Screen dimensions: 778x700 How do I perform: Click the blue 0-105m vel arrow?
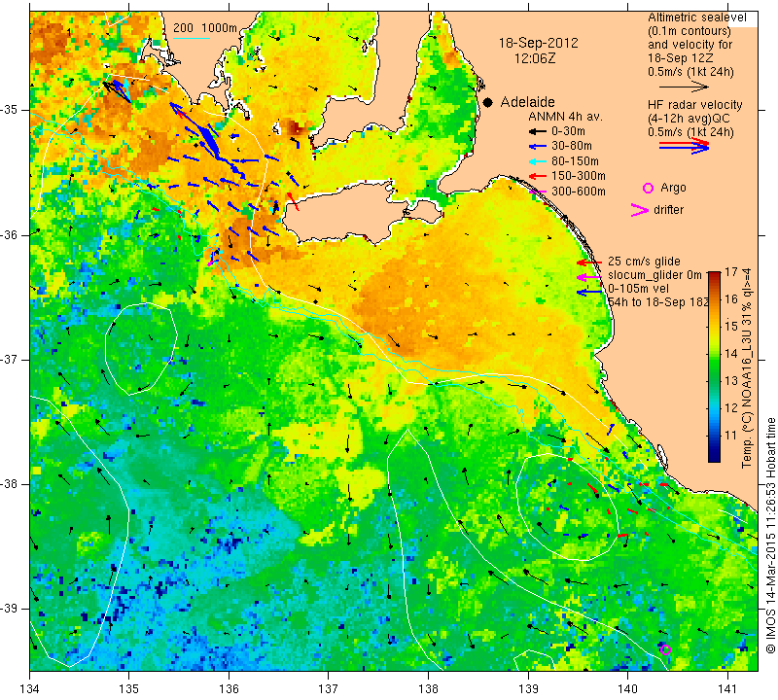tap(589, 293)
